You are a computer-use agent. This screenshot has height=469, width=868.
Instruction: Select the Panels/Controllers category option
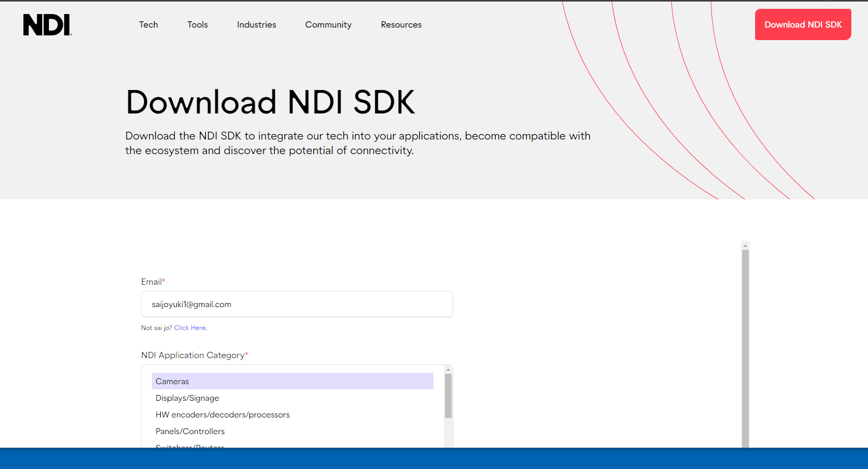190,432
